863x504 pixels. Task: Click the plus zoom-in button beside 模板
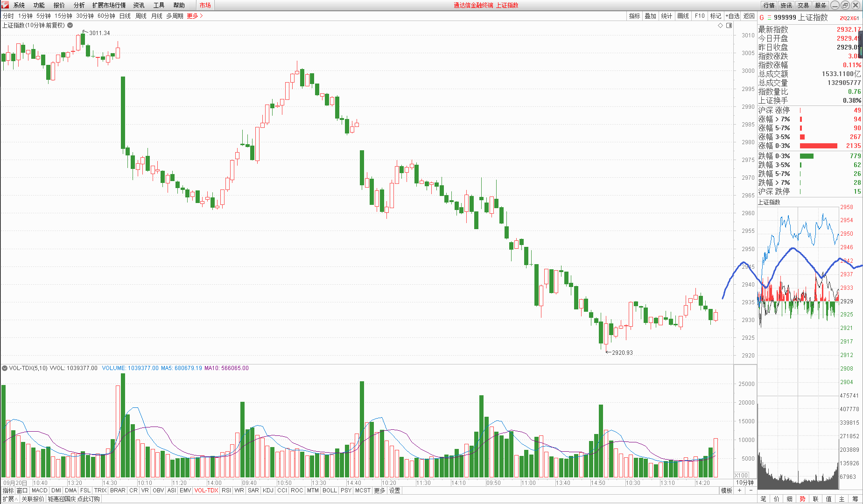(740, 490)
